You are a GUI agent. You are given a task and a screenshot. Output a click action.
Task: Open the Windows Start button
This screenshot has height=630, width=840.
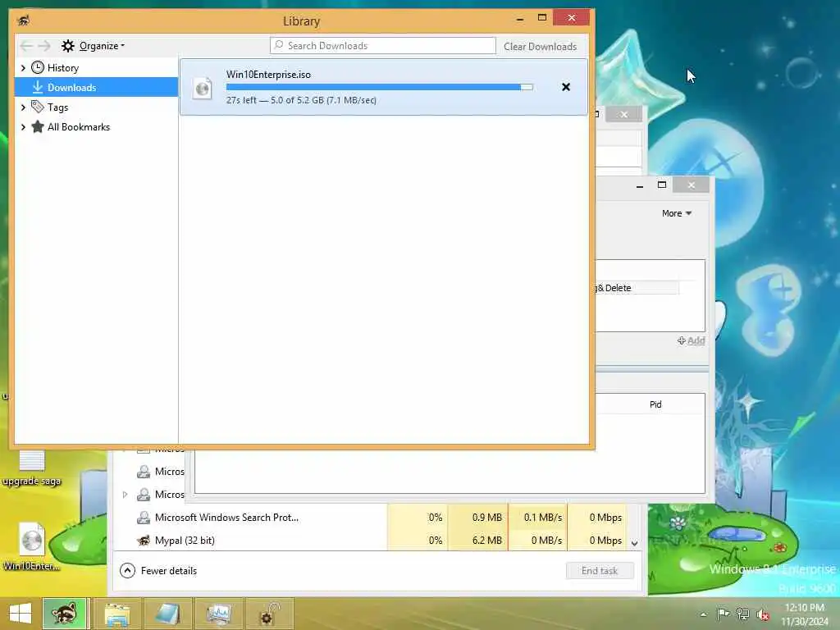click(x=21, y=613)
